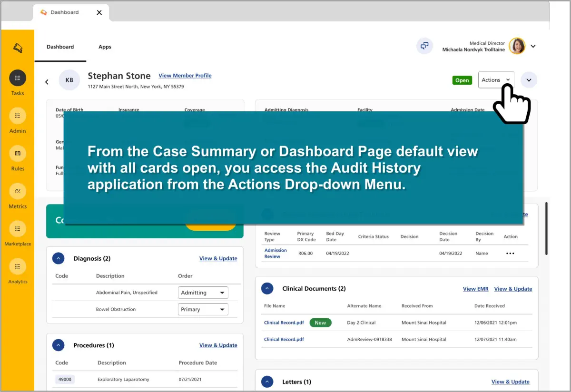Open the Rules sidebar icon

coord(18,153)
